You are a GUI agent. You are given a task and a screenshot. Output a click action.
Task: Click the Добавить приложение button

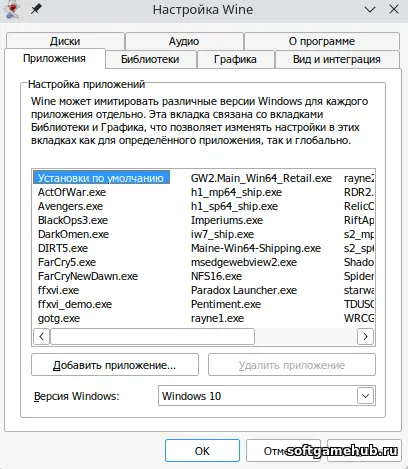pyautogui.click(x=115, y=365)
